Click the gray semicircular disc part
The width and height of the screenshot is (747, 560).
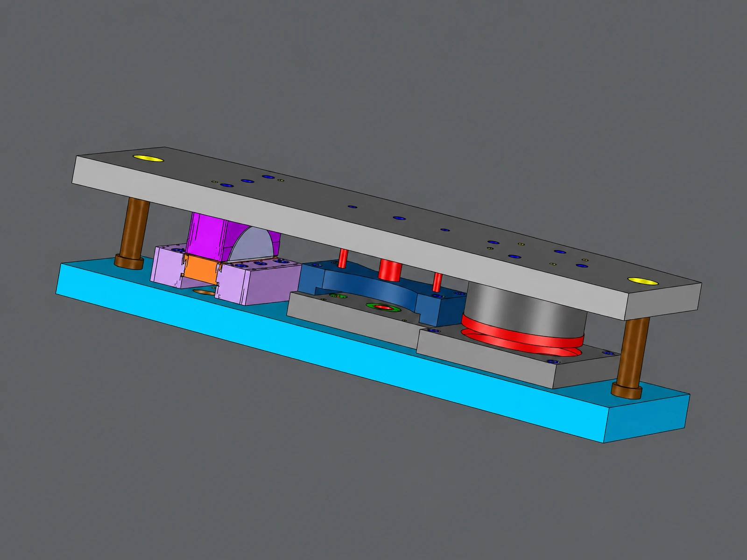point(250,246)
